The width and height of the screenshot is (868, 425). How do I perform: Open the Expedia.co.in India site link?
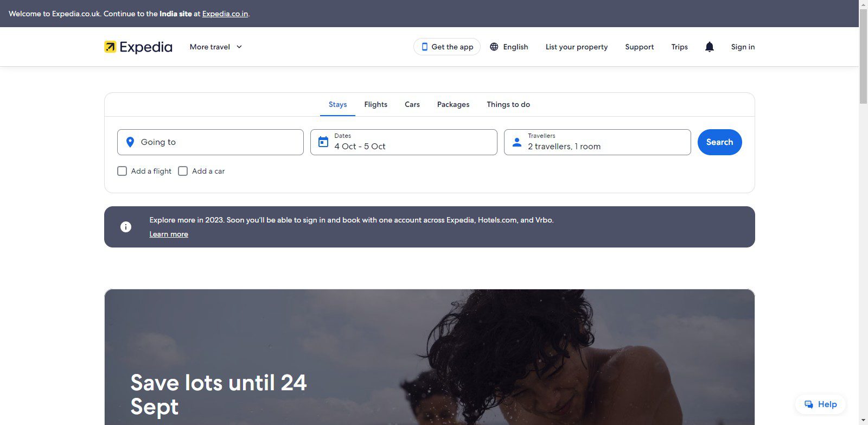pos(225,14)
